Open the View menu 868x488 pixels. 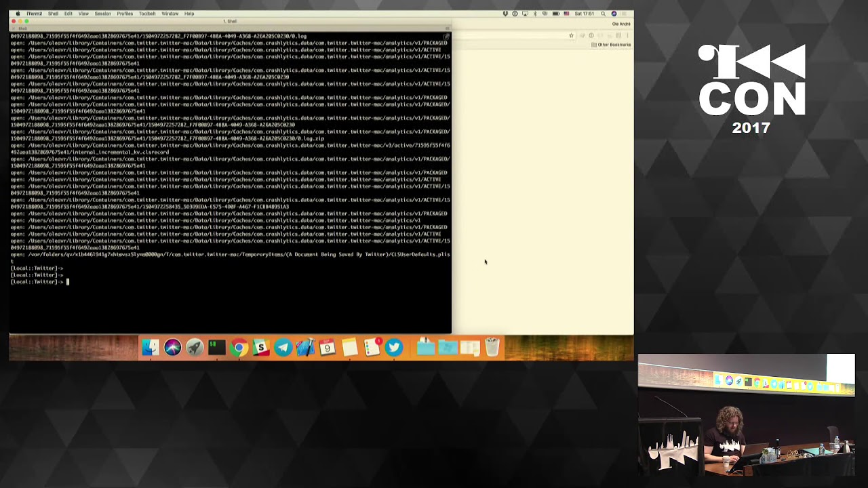click(x=83, y=14)
